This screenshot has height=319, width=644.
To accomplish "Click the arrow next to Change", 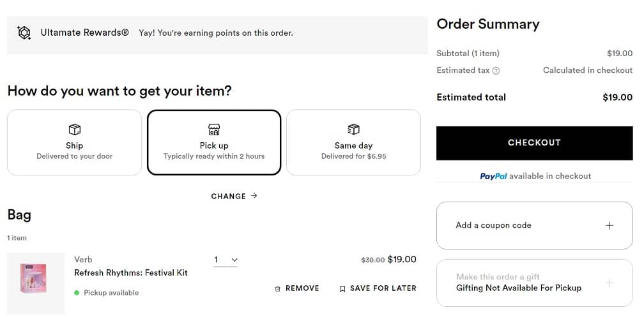I will 254,196.
